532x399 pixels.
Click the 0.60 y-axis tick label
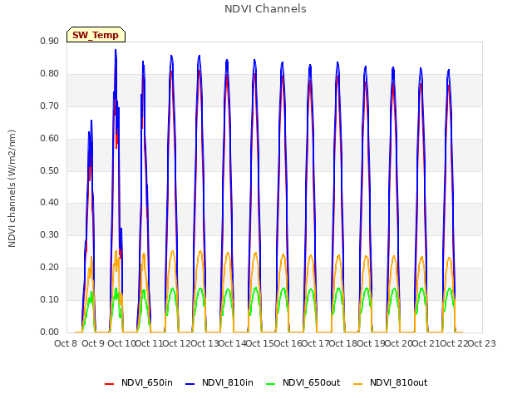tap(50, 138)
